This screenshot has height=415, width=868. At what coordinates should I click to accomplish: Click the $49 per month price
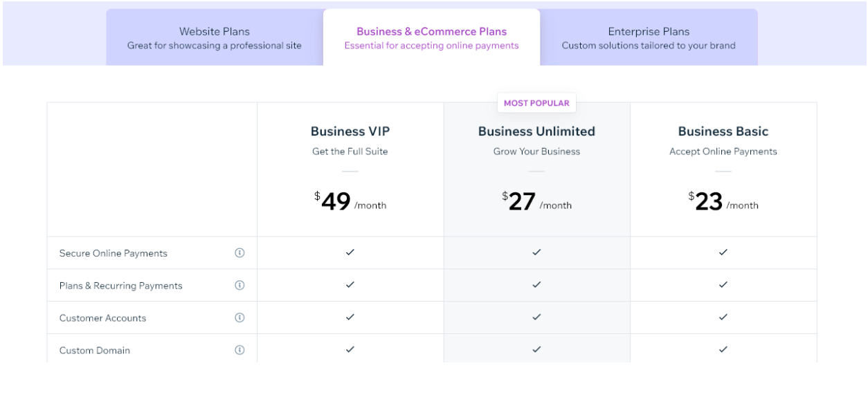(x=350, y=201)
